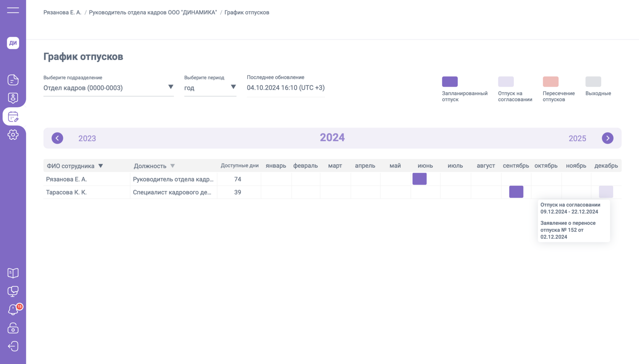Open the settings gear in sidebar
The height and width of the screenshot is (364, 639).
(13, 135)
